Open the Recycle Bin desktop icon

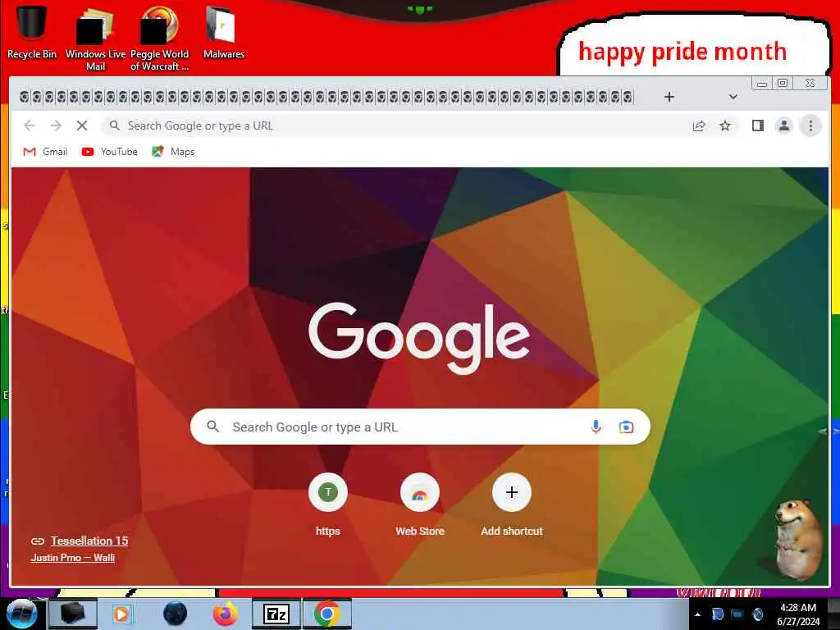tap(31, 31)
